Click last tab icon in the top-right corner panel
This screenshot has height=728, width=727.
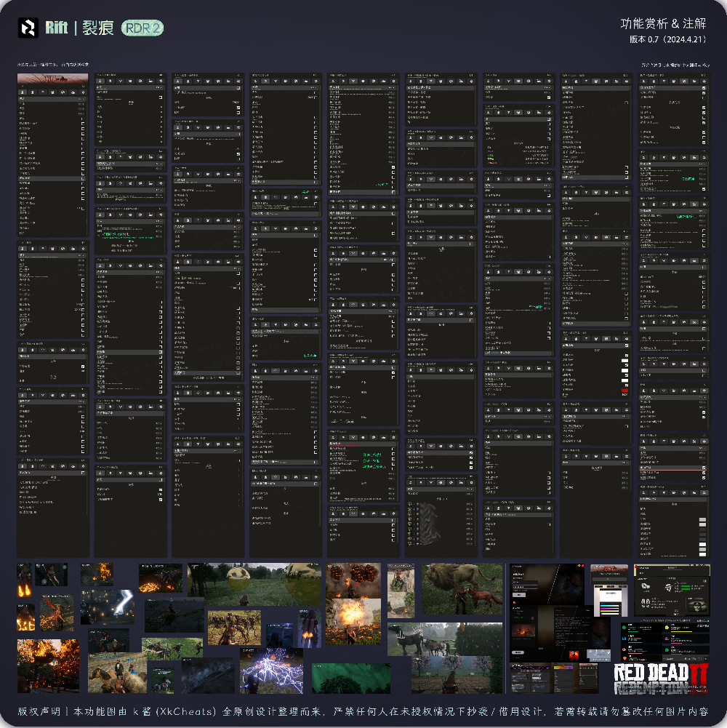[x=704, y=80]
